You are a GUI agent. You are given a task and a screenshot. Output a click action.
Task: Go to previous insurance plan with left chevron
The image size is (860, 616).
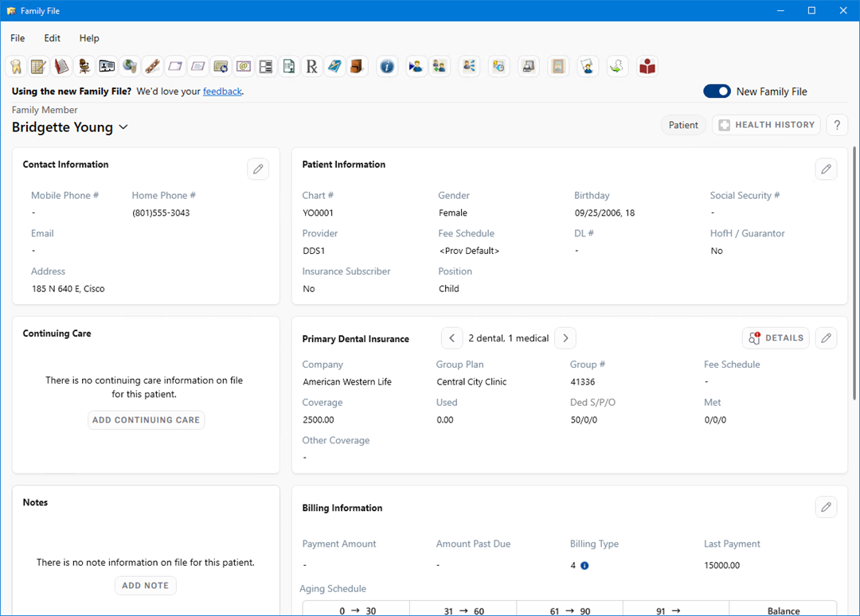click(452, 338)
